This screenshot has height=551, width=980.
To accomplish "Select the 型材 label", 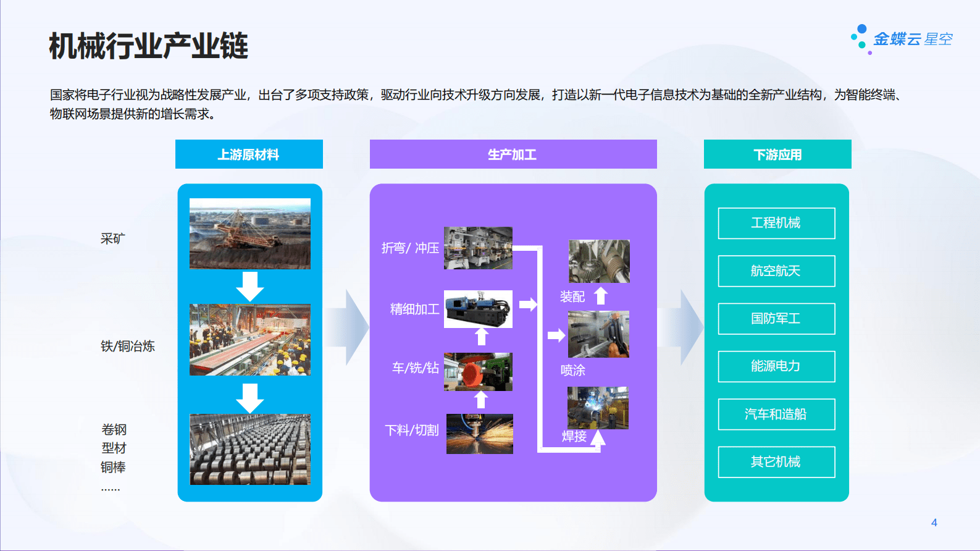I will tap(114, 448).
